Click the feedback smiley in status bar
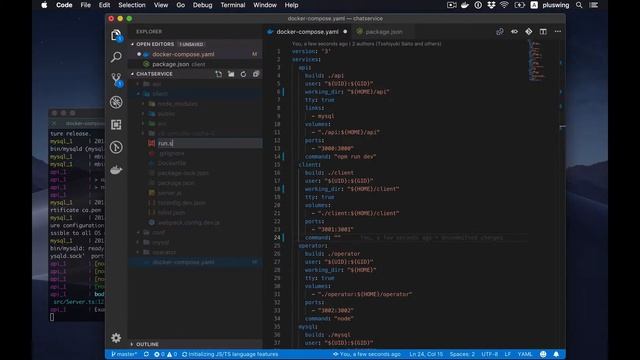 pyautogui.click(x=543, y=354)
